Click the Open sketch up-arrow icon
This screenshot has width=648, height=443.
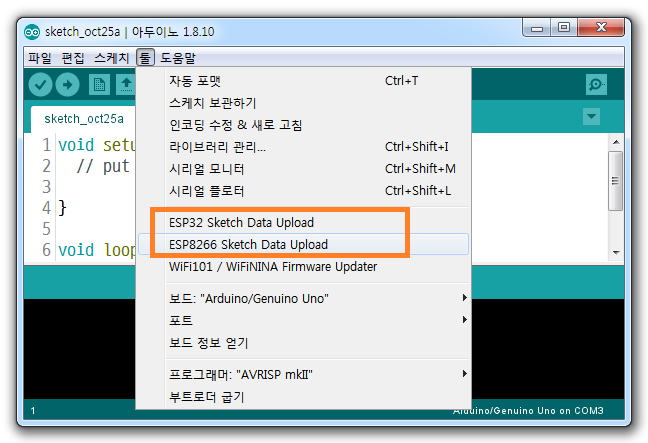click(x=126, y=85)
